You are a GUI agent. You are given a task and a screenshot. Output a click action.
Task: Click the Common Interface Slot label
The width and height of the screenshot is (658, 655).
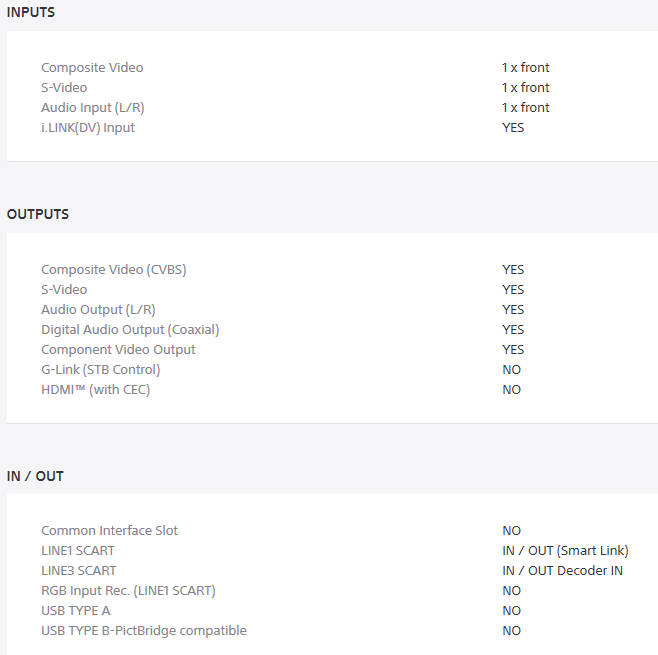pyautogui.click(x=110, y=531)
